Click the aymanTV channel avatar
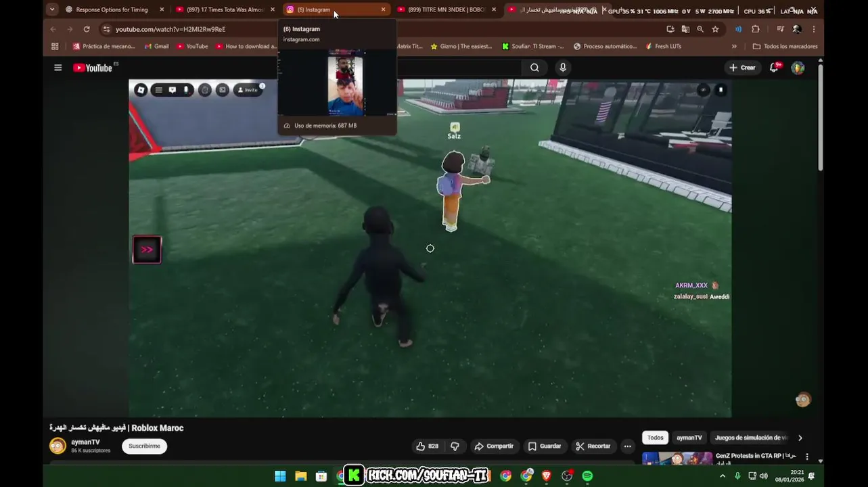The image size is (868, 487). (58, 446)
